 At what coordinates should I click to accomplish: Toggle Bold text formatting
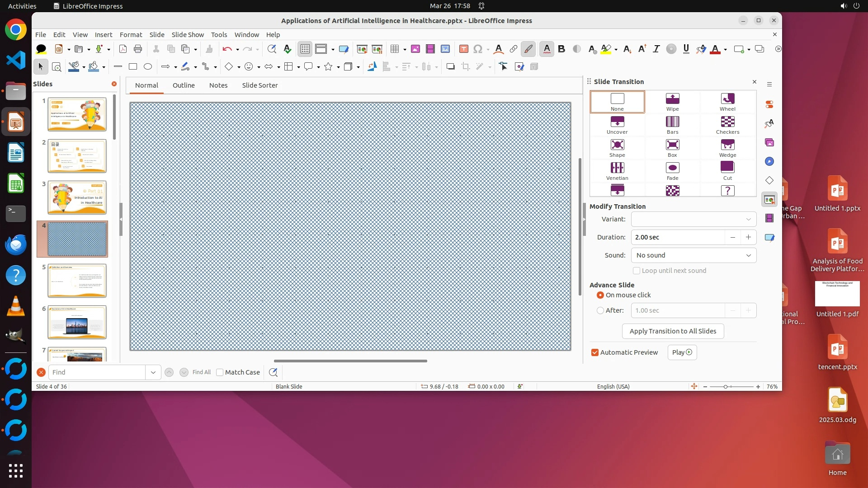(x=561, y=49)
